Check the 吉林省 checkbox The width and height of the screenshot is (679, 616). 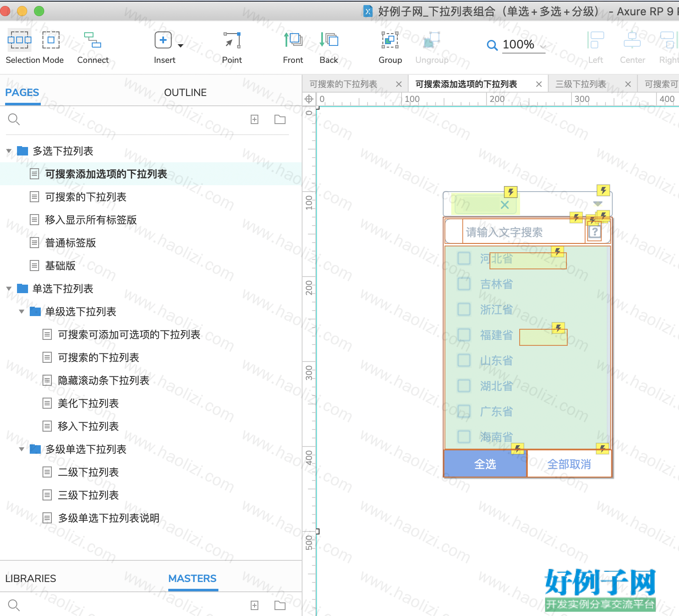point(464,284)
